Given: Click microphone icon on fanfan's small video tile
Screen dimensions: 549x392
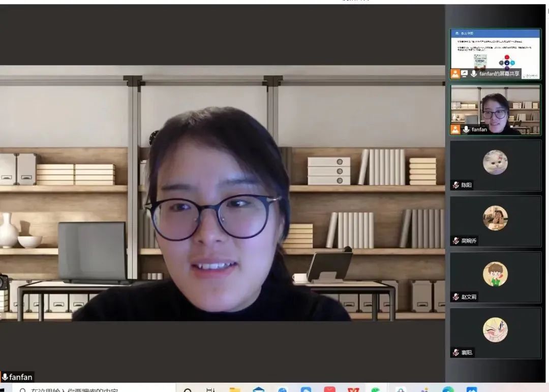Looking at the screenshot, I should (466, 129).
